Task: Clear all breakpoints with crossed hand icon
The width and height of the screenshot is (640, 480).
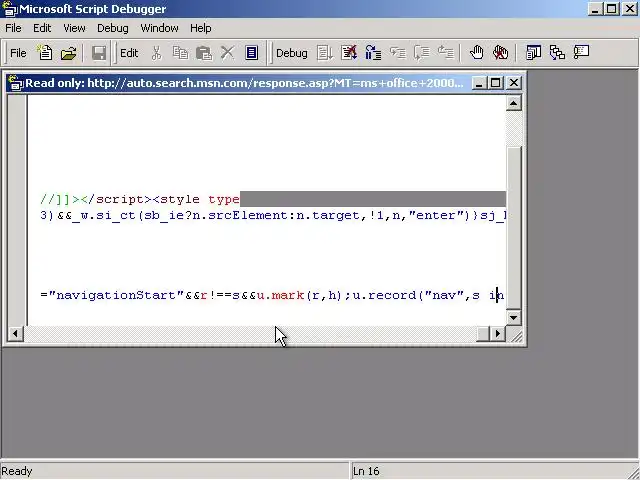Action: pos(500,53)
